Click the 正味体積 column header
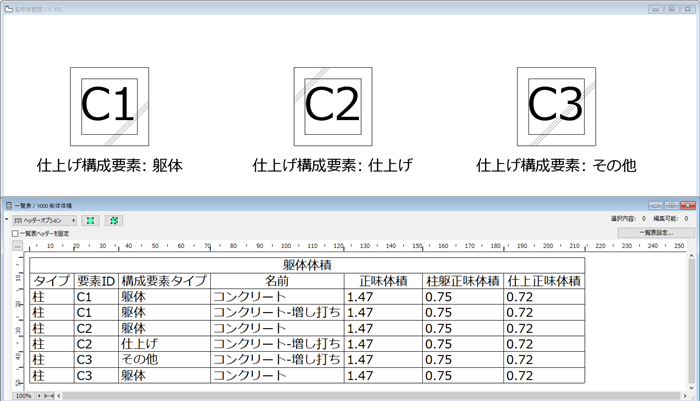 point(383,281)
